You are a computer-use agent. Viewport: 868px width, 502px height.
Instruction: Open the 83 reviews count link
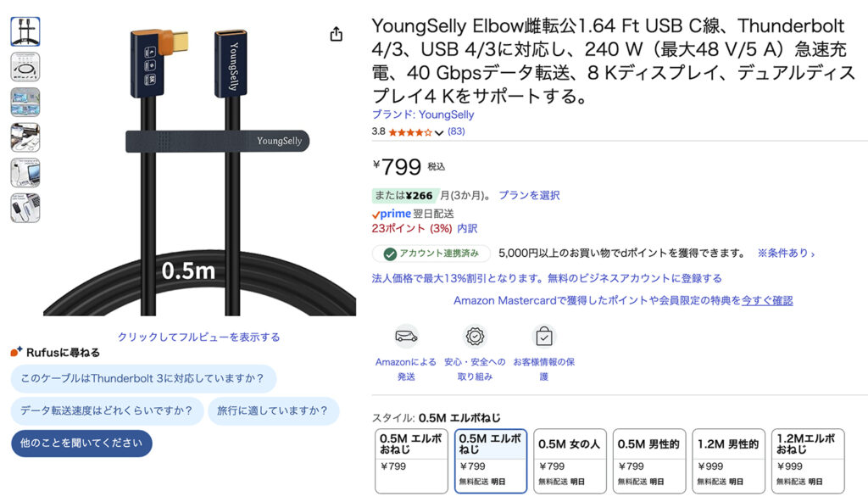pos(456,131)
